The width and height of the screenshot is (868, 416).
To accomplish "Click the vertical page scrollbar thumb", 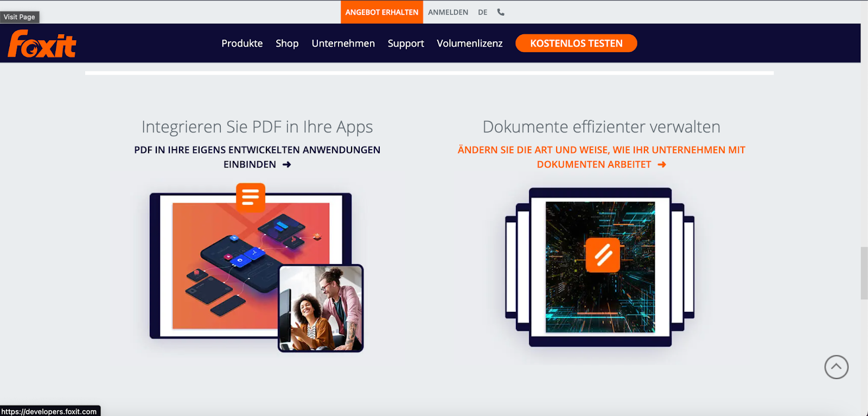I will pyautogui.click(x=864, y=273).
